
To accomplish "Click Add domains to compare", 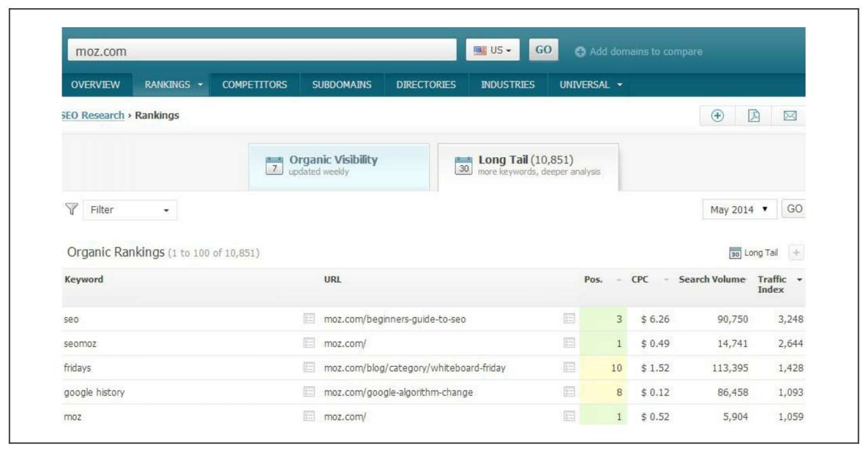I will 639,52.
